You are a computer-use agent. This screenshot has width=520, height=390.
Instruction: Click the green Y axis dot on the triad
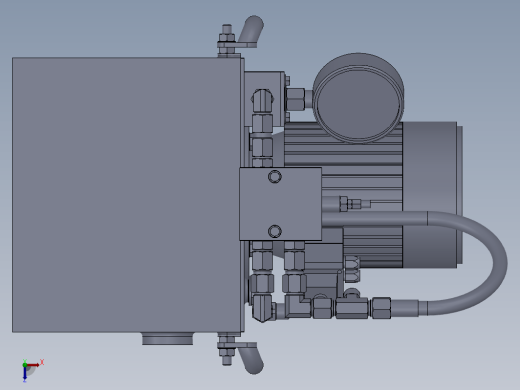pos(25,365)
